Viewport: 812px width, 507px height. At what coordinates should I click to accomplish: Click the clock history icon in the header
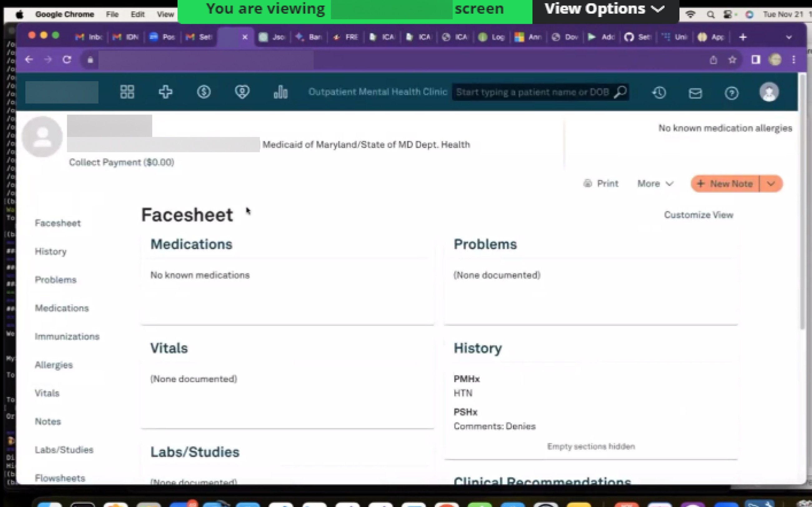click(x=659, y=92)
